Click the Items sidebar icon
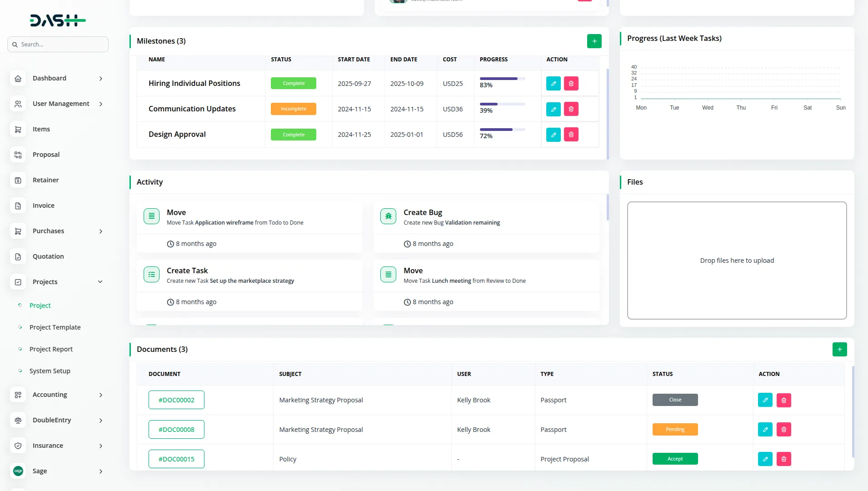The image size is (868, 491). pyautogui.click(x=18, y=129)
